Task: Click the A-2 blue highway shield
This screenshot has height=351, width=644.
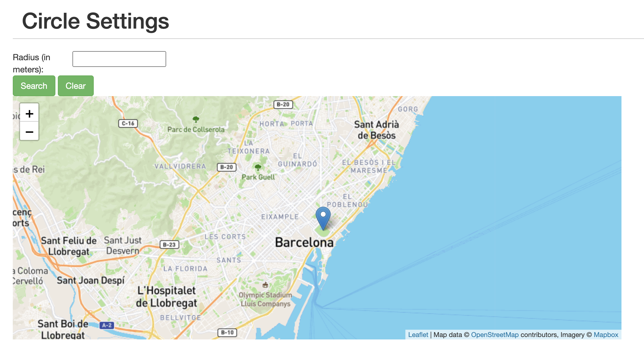Action: tap(107, 325)
